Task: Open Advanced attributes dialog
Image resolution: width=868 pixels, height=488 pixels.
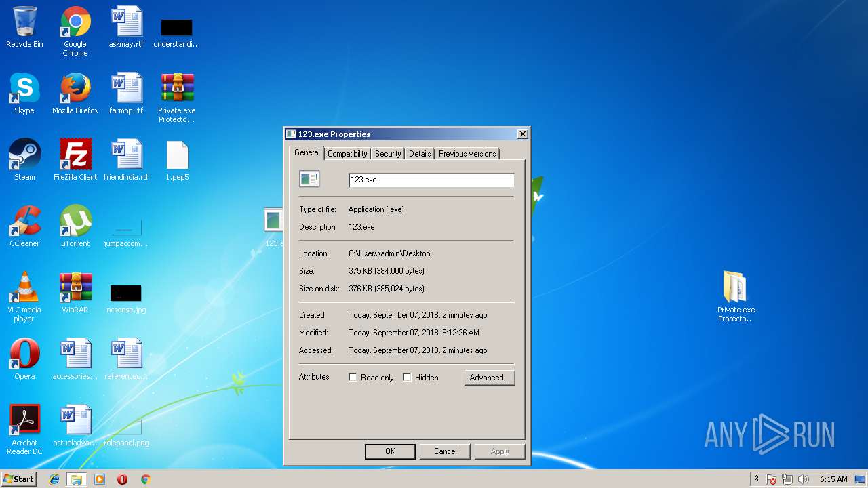Action: [x=490, y=378]
